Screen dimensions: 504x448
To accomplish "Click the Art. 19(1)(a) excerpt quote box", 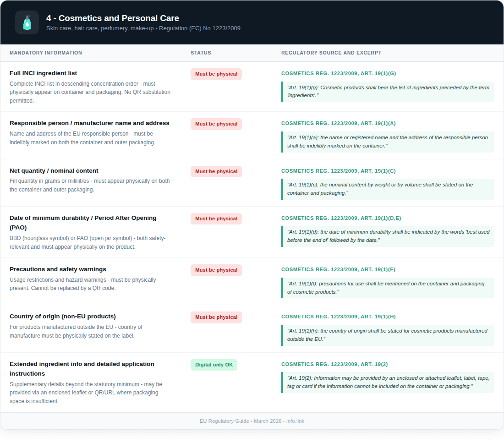I will (x=388, y=142).
